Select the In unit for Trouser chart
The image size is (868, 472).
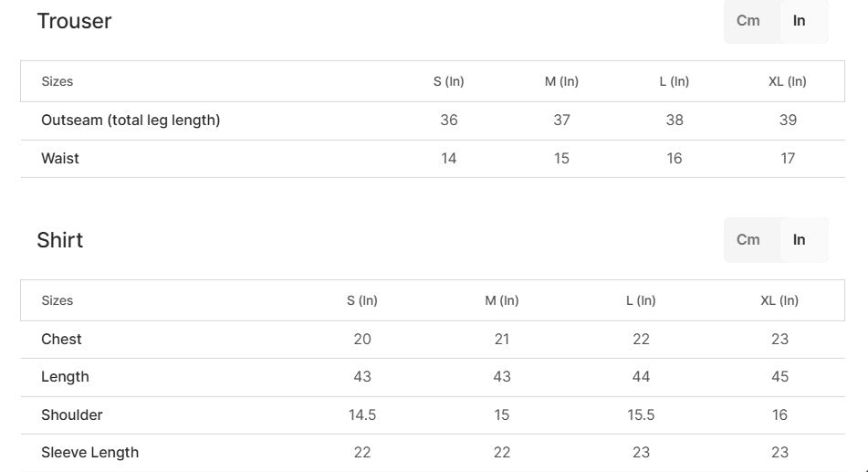click(x=800, y=21)
